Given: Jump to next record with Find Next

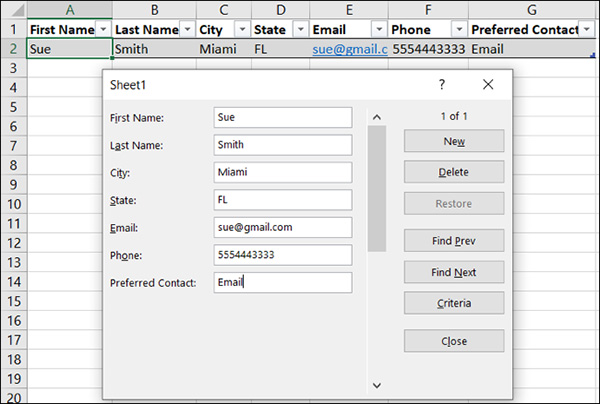Looking at the screenshot, I should (x=454, y=272).
